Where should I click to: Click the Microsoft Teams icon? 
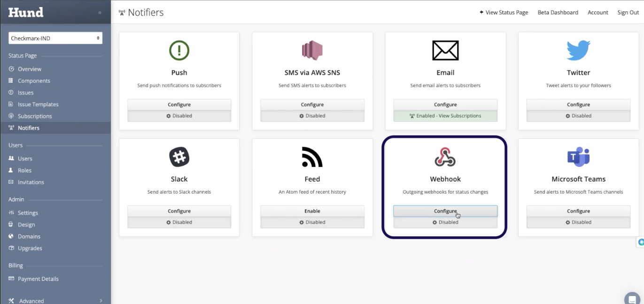(x=578, y=157)
